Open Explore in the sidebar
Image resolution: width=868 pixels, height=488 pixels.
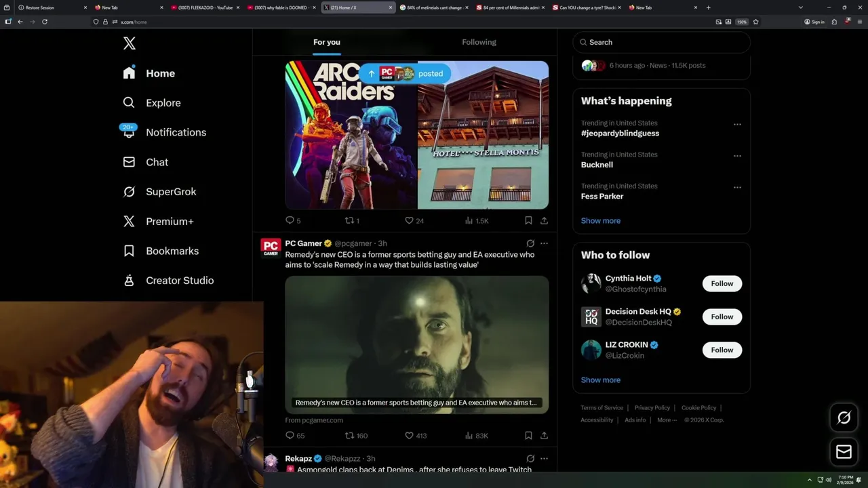152,103
